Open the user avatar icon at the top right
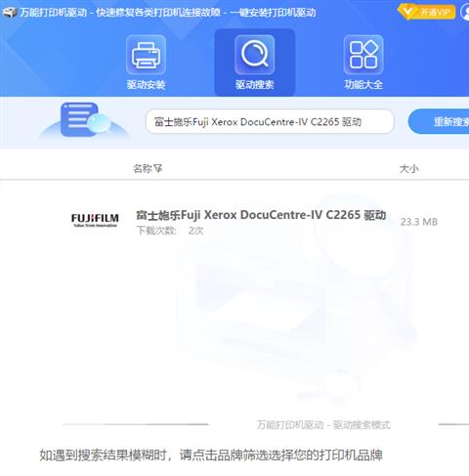 point(465,13)
